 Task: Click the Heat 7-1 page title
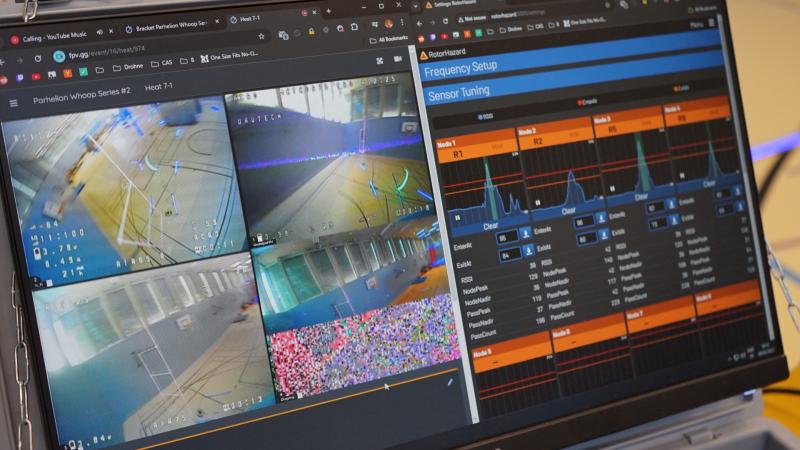(x=159, y=87)
